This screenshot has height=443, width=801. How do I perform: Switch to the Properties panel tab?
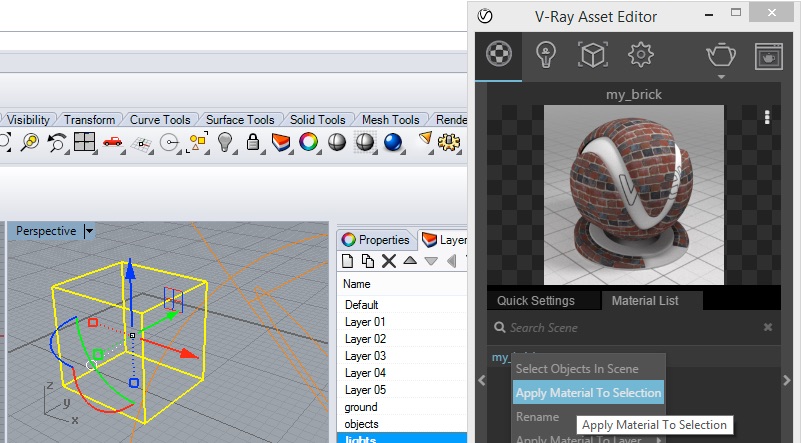pyautogui.click(x=376, y=240)
